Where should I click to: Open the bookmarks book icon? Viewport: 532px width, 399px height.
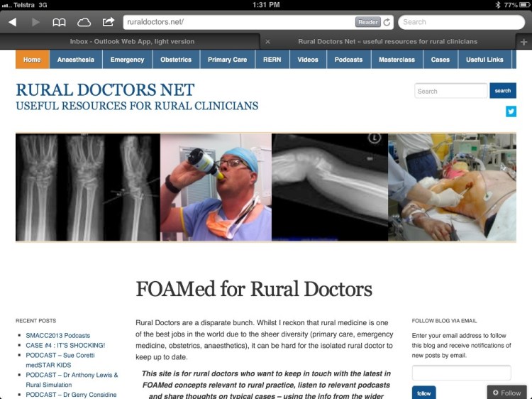tap(59, 23)
